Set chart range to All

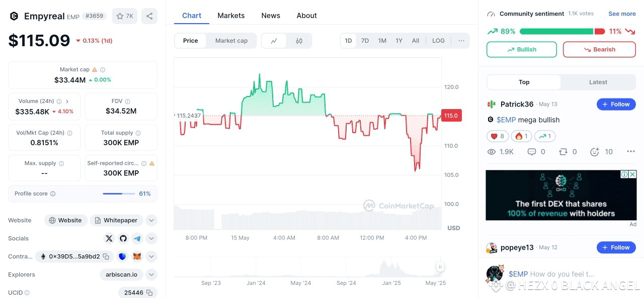click(x=416, y=41)
